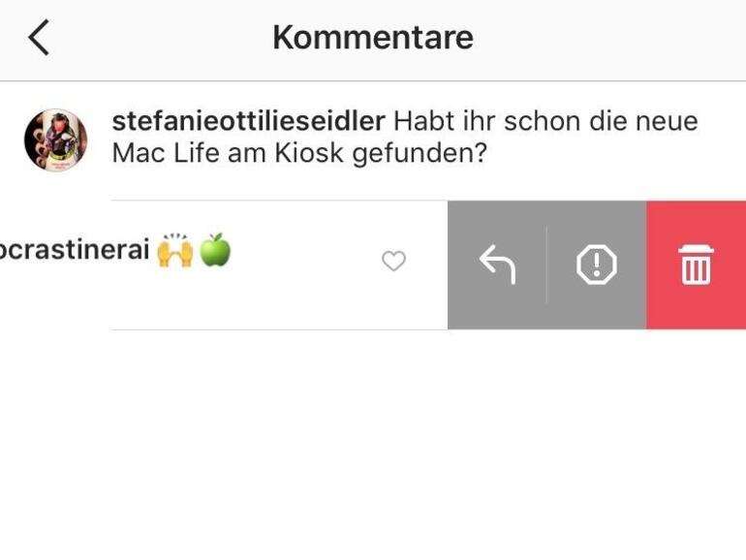Open the stefanieottilieseidler username link
Viewport: 746px width, 560px height.
(249, 122)
